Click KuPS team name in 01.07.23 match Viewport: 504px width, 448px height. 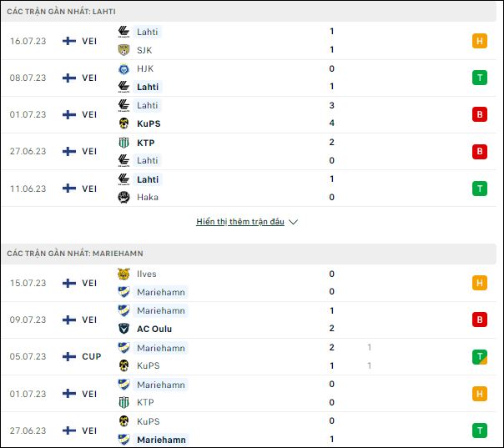click(x=149, y=123)
